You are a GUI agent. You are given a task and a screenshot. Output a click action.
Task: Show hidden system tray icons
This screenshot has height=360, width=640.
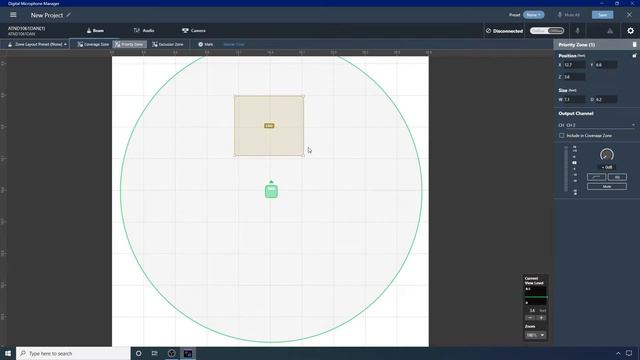coord(618,353)
